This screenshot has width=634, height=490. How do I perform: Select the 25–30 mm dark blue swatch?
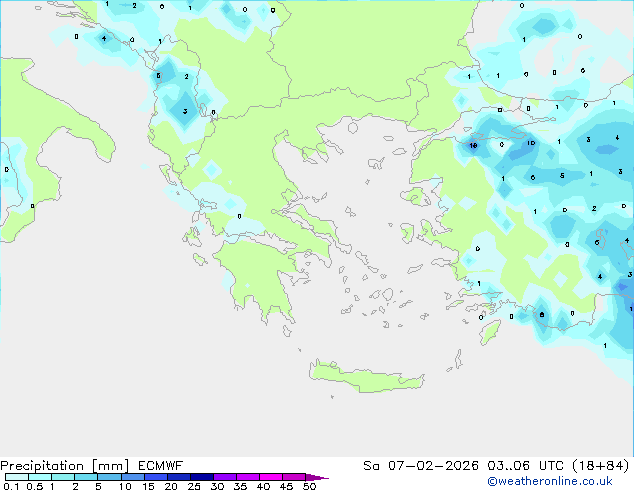pos(202,477)
